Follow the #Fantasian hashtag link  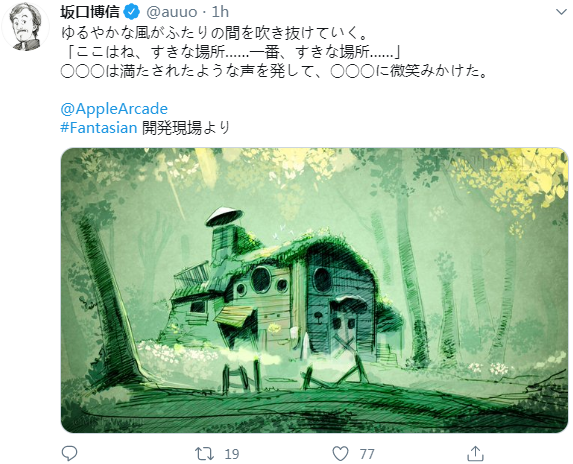coord(99,128)
